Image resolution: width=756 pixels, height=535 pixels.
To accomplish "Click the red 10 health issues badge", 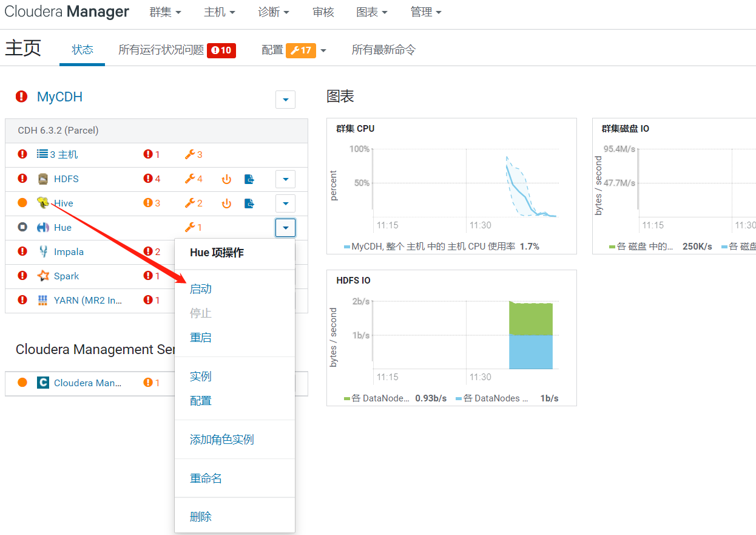I will click(x=221, y=50).
